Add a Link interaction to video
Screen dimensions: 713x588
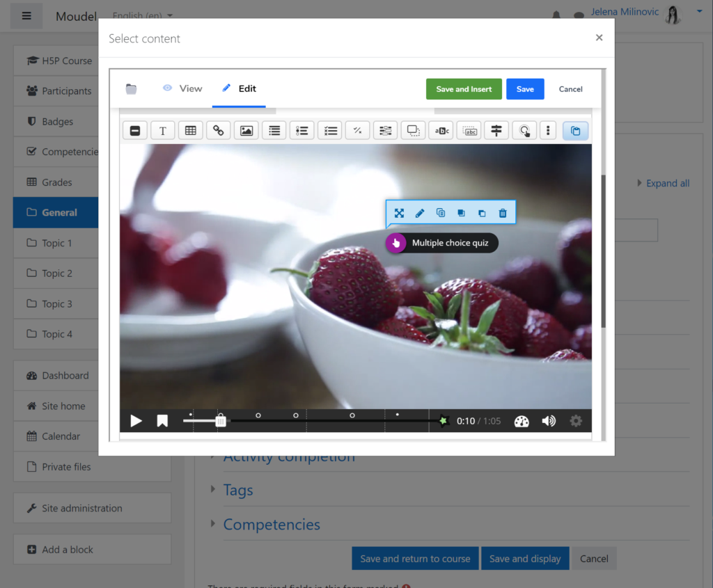pos(218,131)
